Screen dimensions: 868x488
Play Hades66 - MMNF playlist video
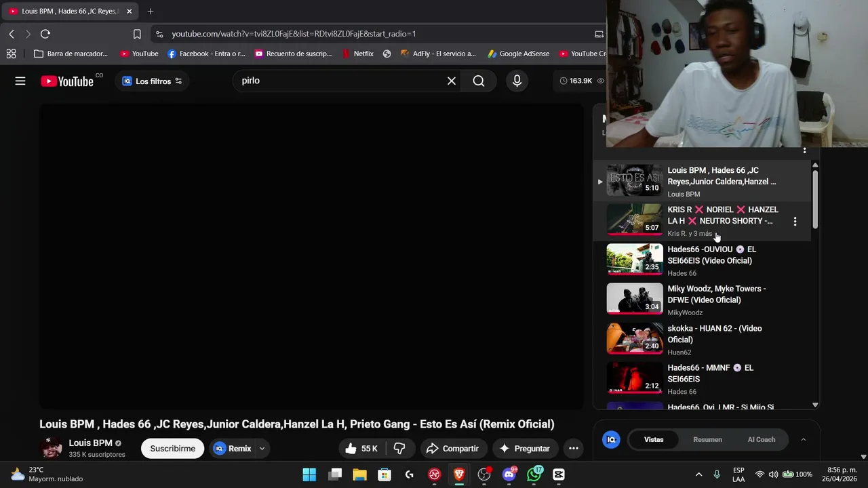(x=702, y=379)
